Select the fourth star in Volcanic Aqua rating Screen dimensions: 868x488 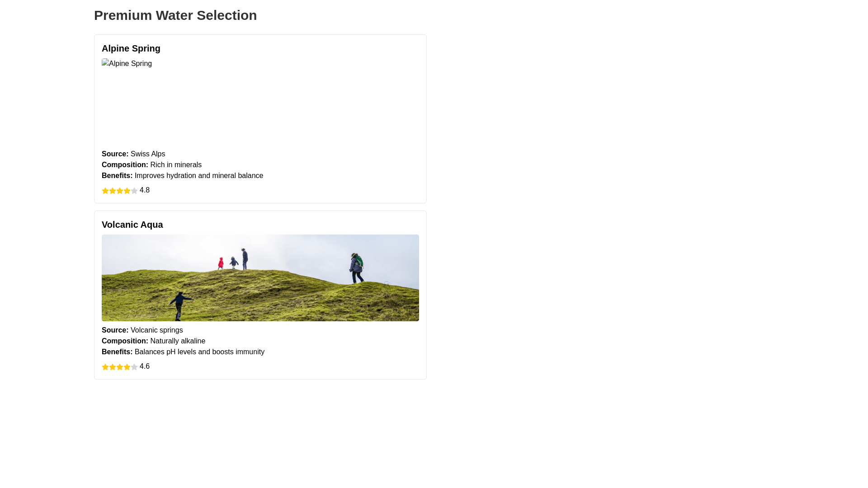[x=127, y=367]
